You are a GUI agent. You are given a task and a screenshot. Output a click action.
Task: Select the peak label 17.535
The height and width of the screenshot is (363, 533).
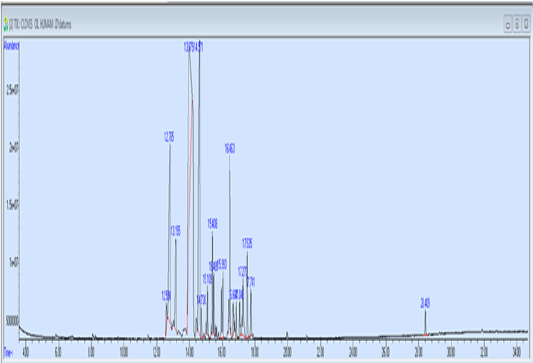point(247,243)
